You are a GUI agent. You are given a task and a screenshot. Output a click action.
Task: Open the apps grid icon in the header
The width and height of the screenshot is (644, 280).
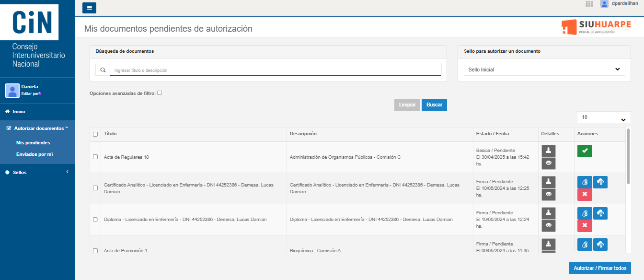(x=589, y=4)
